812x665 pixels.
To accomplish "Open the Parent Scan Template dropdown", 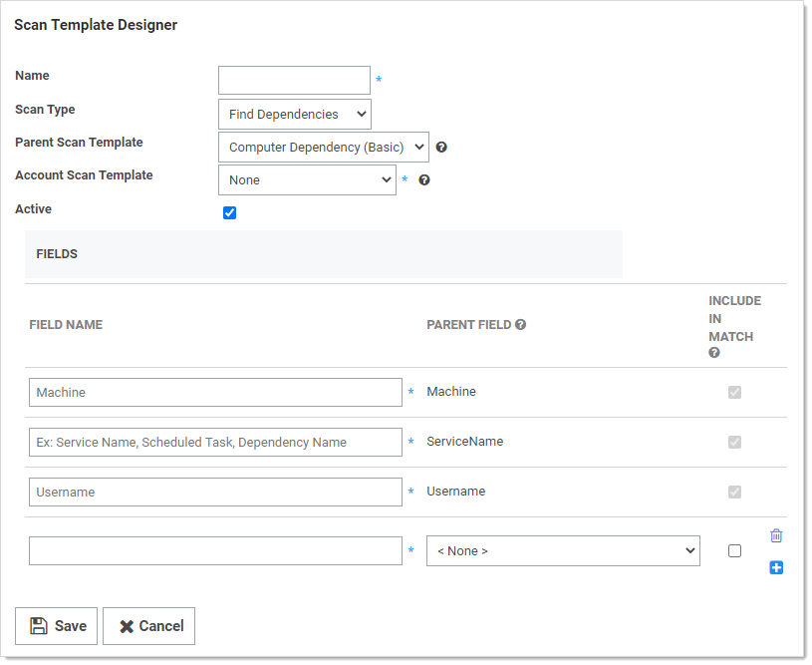I will coord(323,148).
